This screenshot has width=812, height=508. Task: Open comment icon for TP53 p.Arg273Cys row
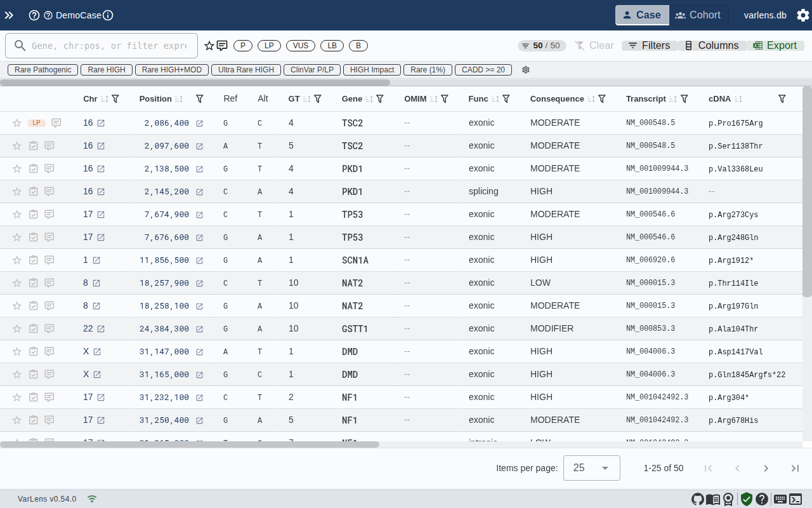point(49,215)
